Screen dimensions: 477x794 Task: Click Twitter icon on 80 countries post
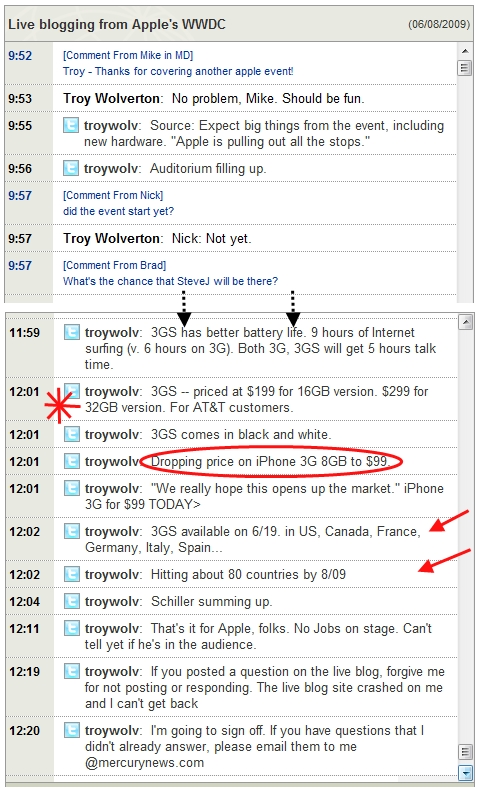click(x=72, y=574)
